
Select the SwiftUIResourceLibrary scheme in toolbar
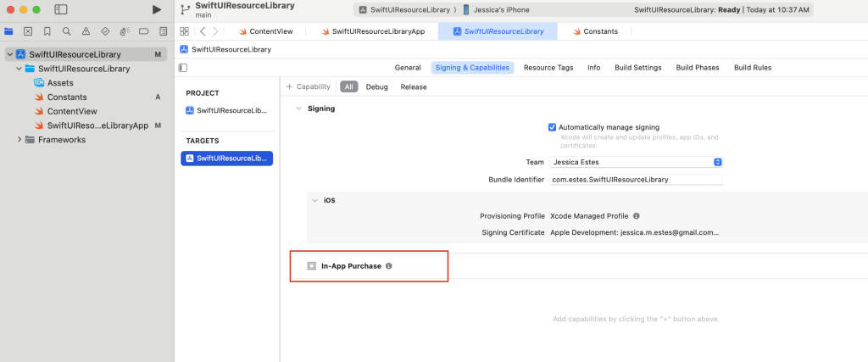[404, 9]
